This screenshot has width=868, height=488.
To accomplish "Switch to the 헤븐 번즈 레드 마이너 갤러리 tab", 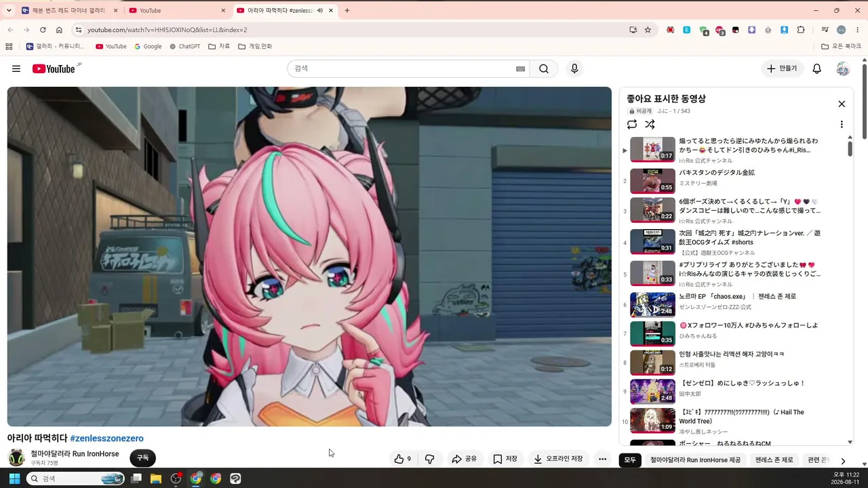I will 69,10.
